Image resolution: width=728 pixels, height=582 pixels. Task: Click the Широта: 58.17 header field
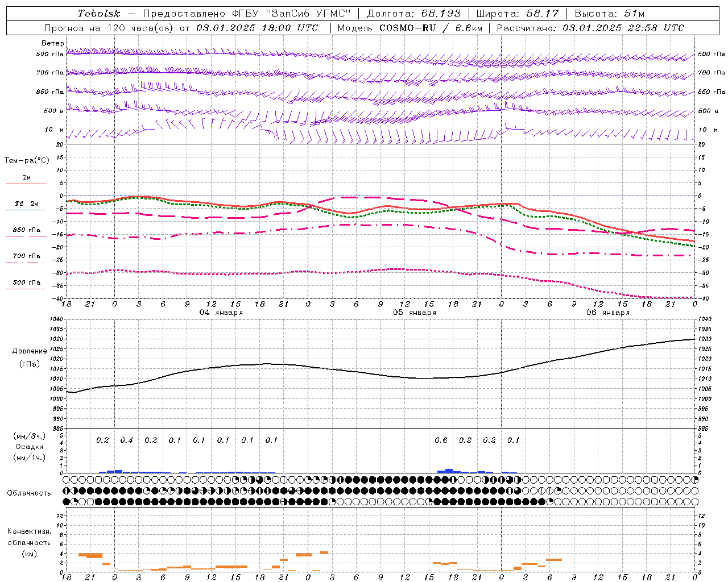(x=517, y=14)
